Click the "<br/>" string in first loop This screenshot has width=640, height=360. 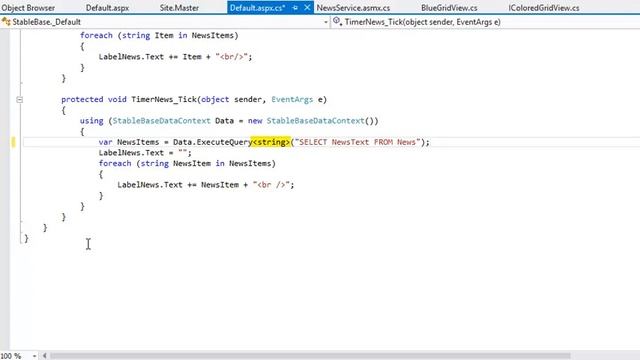point(231,57)
